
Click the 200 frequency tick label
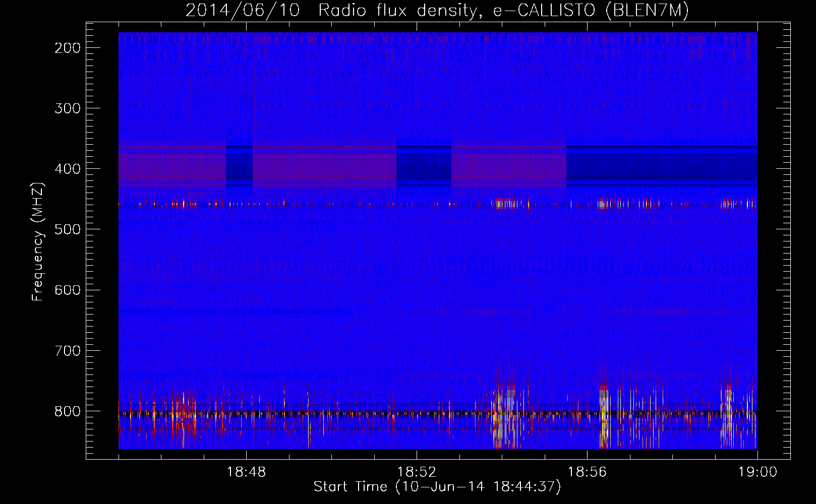(x=67, y=48)
